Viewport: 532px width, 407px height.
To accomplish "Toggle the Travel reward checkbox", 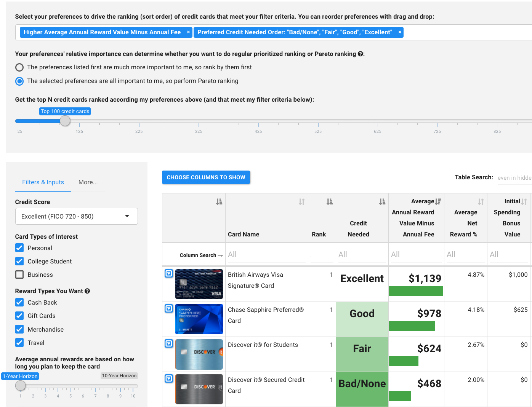I will (x=19, y=343).
